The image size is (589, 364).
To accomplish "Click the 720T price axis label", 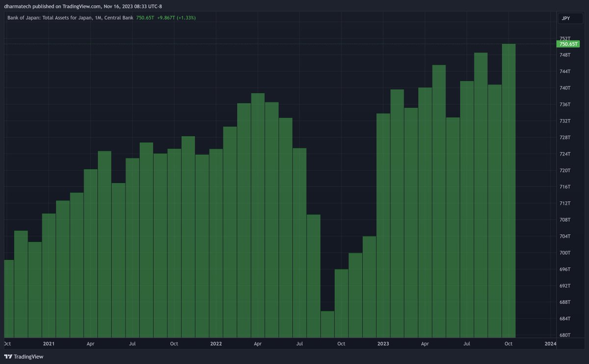I will pos(565,170).
